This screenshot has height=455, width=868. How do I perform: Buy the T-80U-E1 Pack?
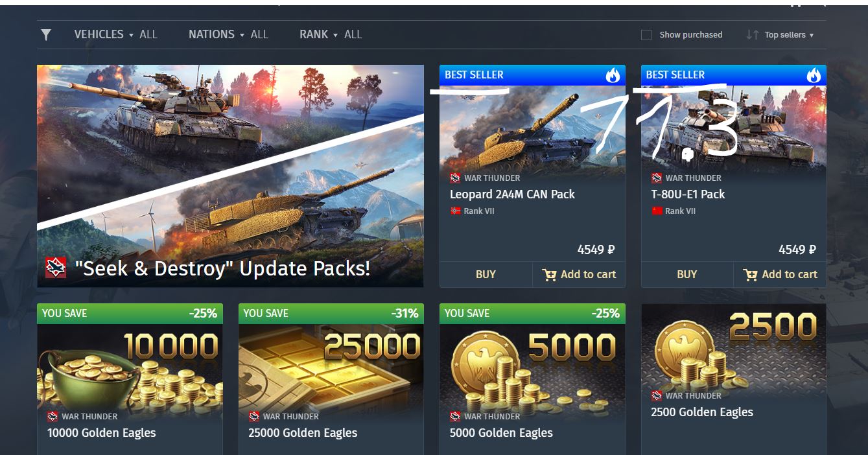point(686,274)
